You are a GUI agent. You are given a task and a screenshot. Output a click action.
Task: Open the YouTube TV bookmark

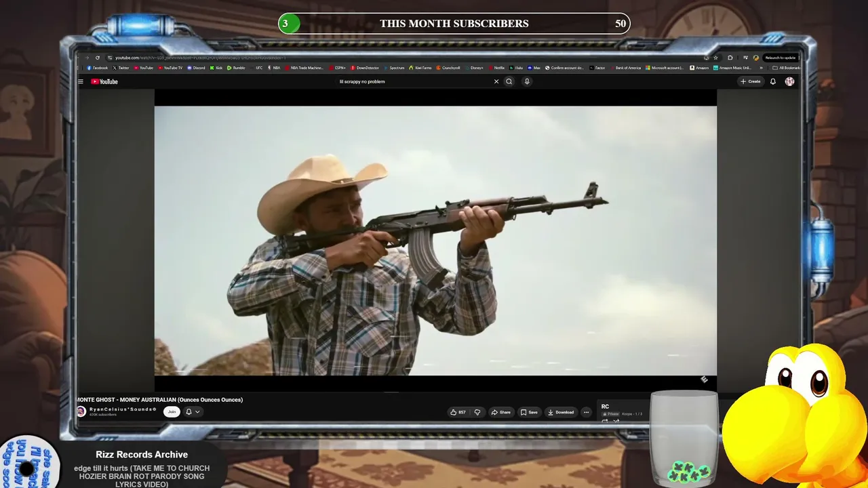(171, 68)
